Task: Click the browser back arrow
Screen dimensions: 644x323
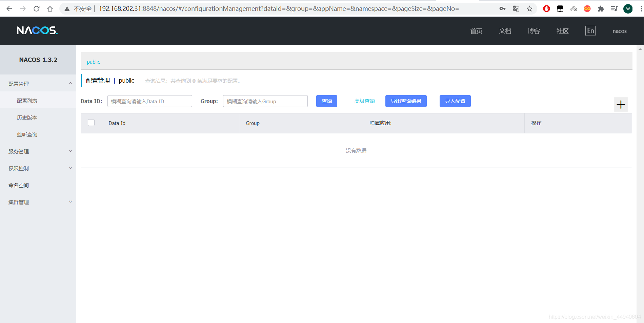Action: click(9, 9)
